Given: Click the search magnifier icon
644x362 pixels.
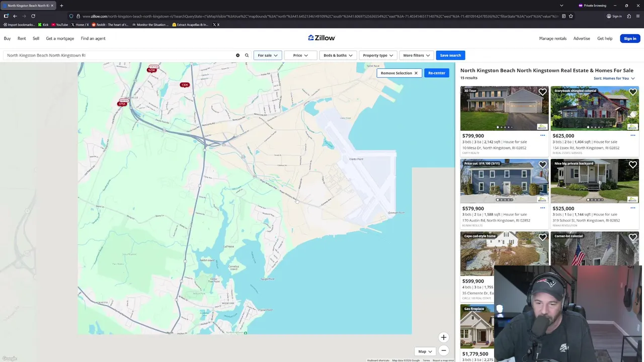Looking at the screenshot, I should click(x=247, y=55).
